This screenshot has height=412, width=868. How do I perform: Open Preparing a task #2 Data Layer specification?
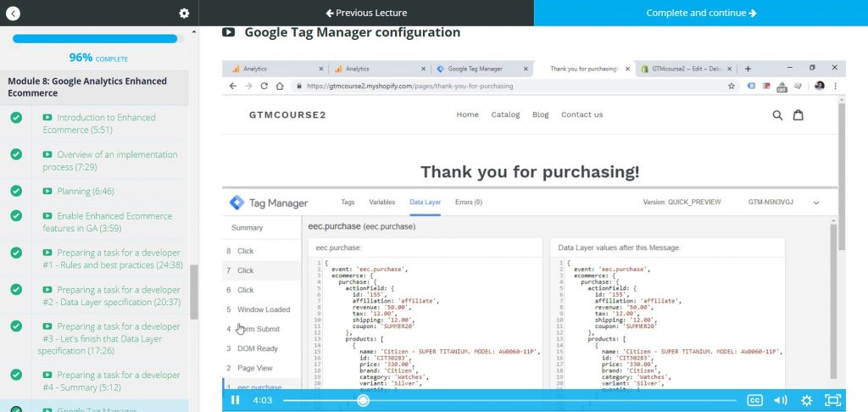(111, 296)
